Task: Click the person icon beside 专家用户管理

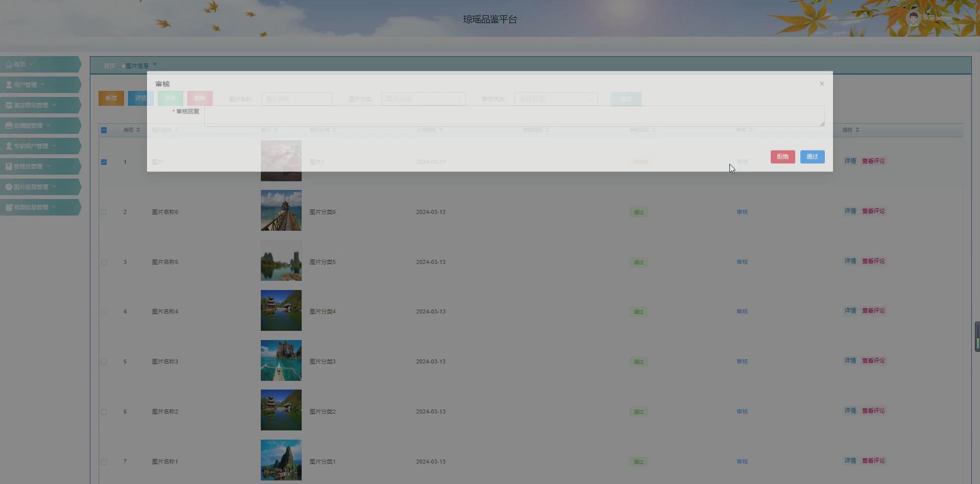Action: point(9,146)
